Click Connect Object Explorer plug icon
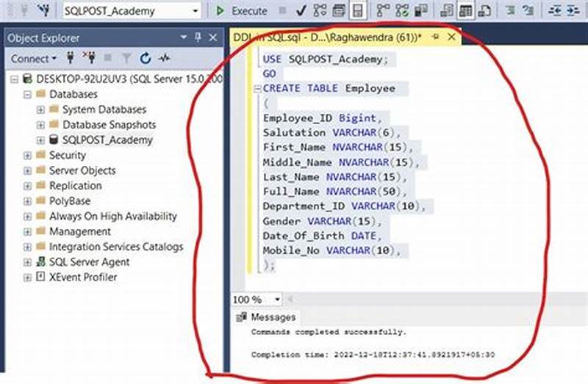 tap(70, 58)
